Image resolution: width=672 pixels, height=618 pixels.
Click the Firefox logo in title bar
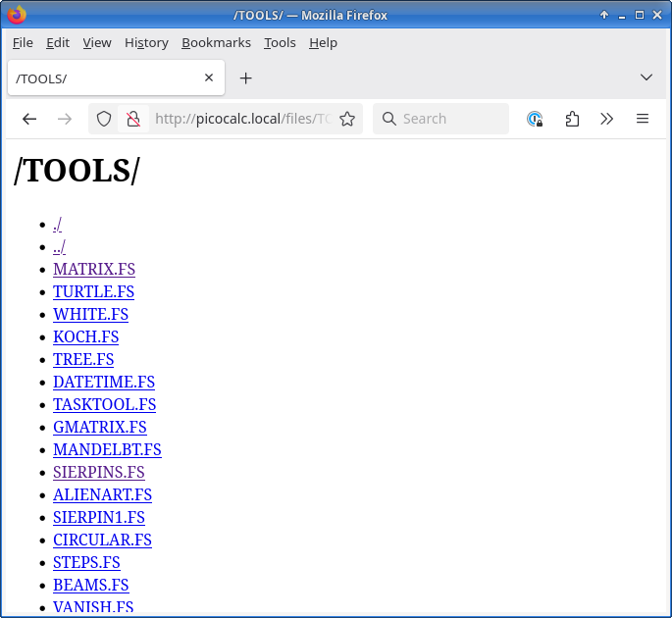(17, 15)
